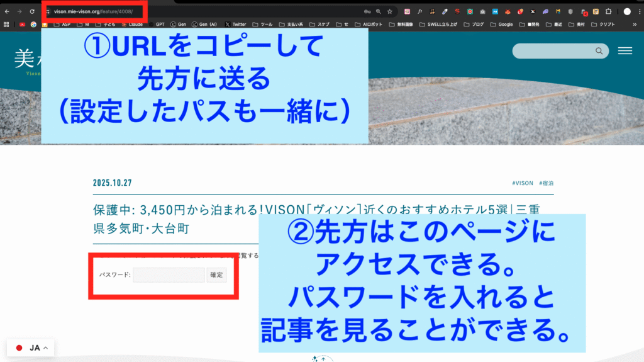Open the YouTube bookmark icon
Viewport: 644px width, 362px height.
pyautogui.click(x=22, y=25)
